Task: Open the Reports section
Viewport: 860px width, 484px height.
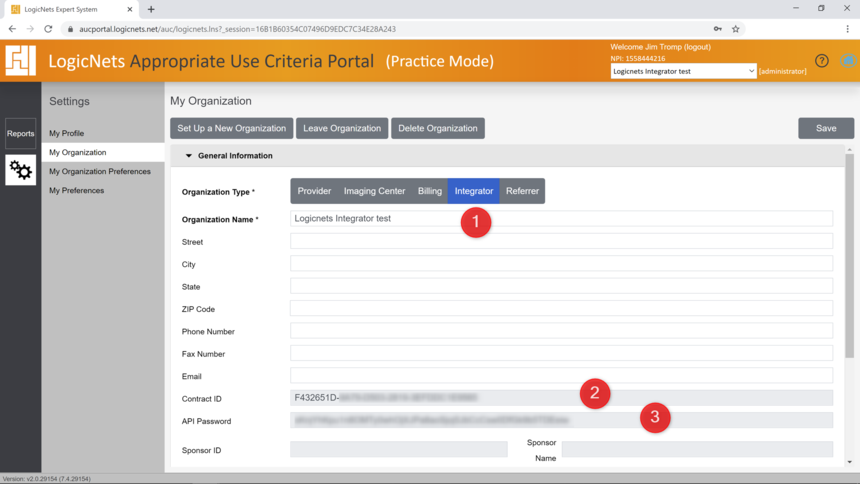Action: (20, 133)
